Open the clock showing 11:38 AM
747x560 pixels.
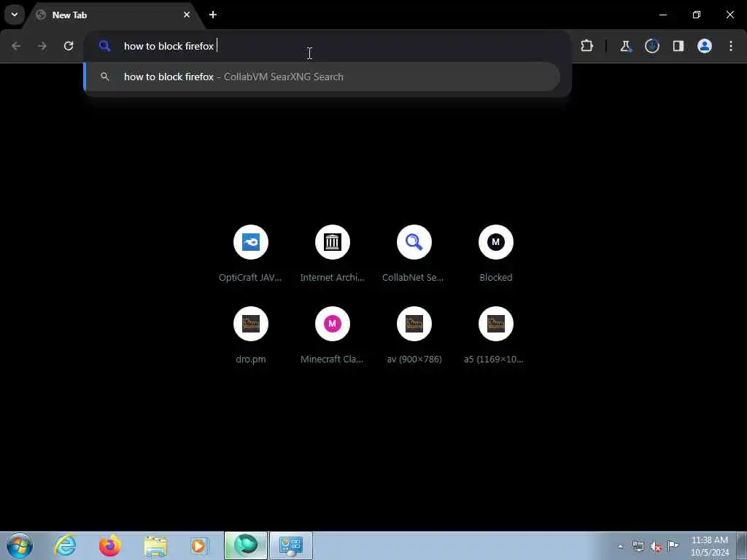click(709, 546)
